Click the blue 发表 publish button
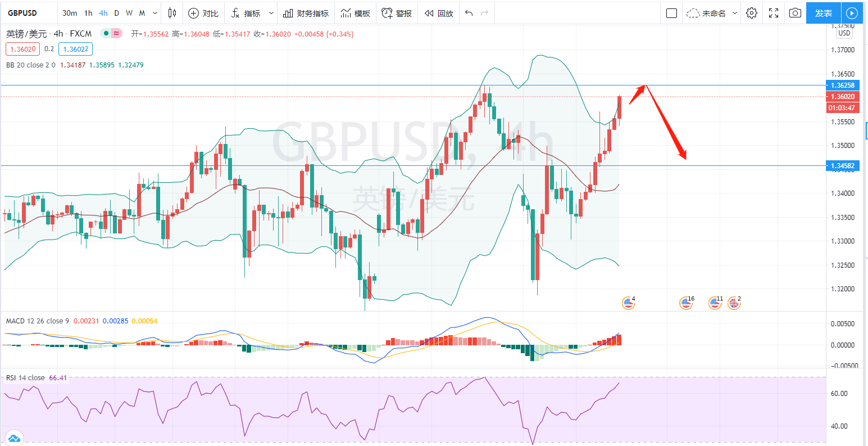This screenshot has width=868, height=446. pos(823,13)
